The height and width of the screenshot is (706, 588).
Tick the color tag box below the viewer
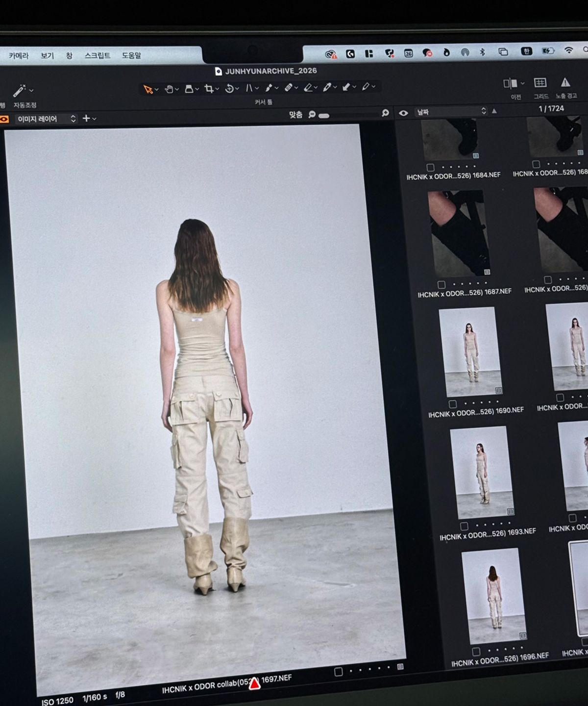click(338, 671)
